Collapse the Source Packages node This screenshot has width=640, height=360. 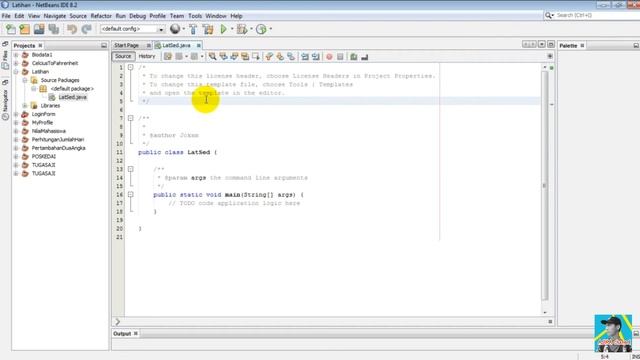(25, 80)
